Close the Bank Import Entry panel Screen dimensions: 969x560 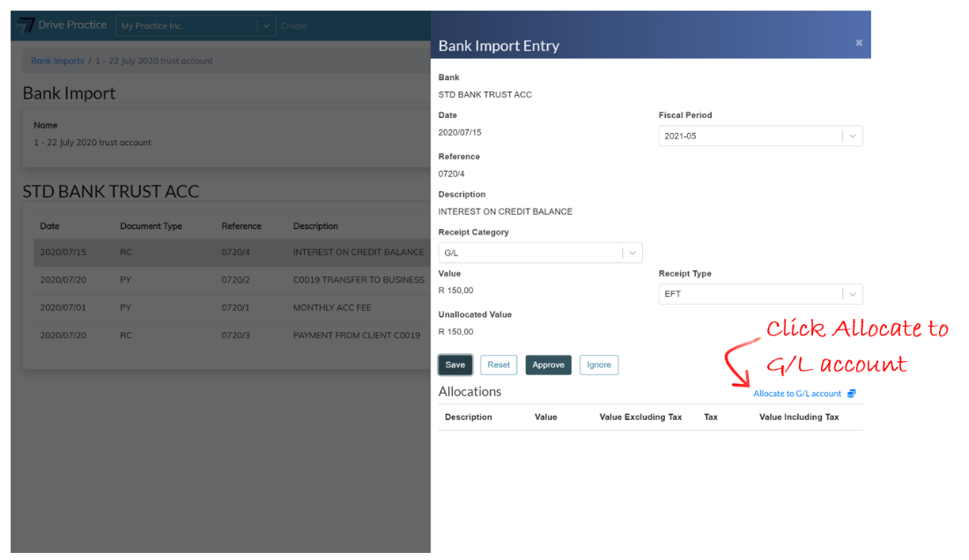pos(859,42)
